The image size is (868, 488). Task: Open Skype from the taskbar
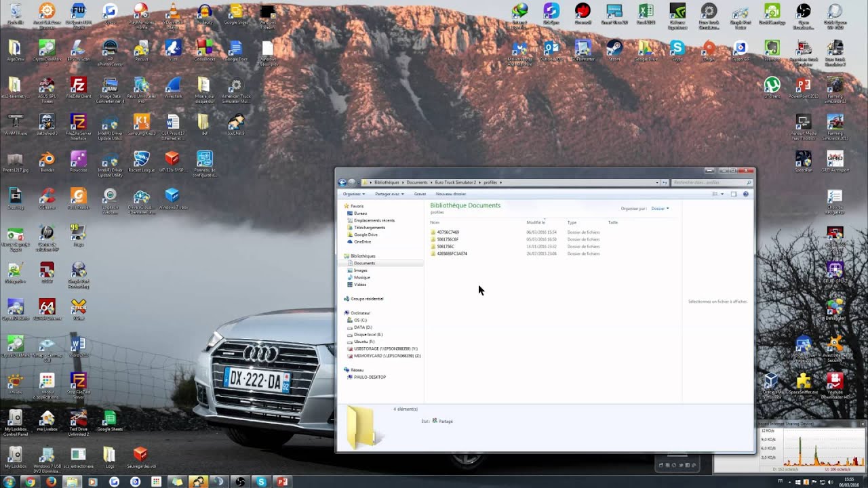[261, 482]
